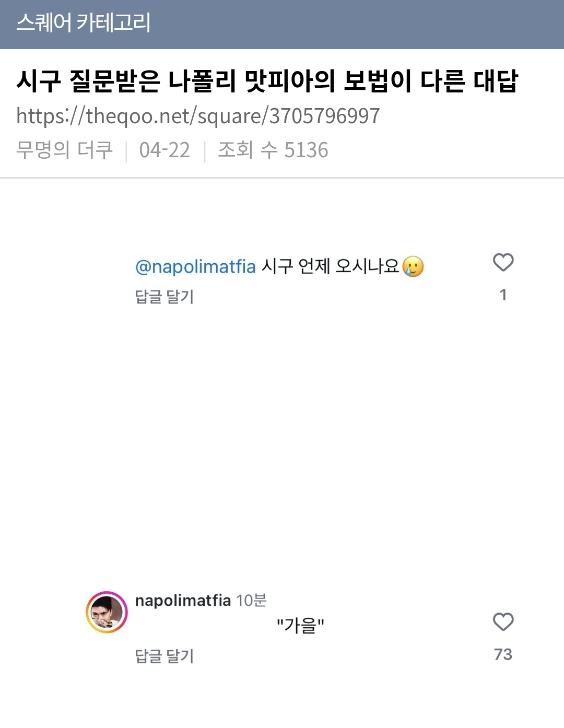The width and height of the screenshot is (564, 728).
Task: Click the like count of 73
Action: coord(503,654)
